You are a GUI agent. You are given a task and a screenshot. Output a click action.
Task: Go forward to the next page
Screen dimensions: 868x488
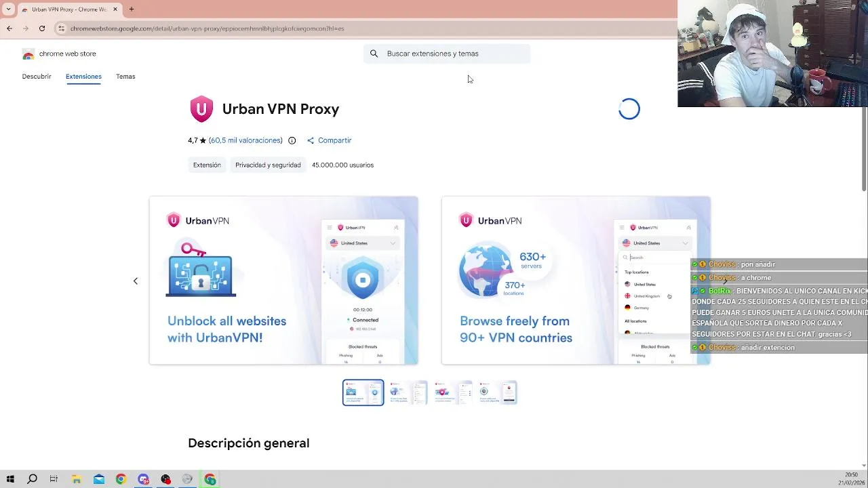(26, 28)
